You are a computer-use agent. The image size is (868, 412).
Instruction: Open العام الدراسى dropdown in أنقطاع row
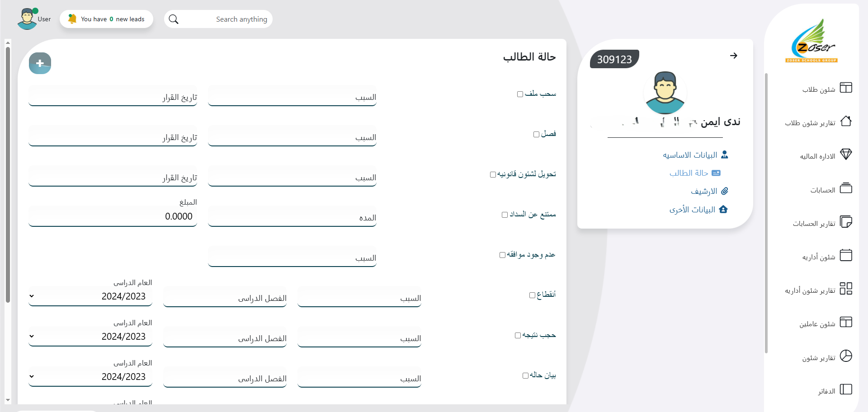pyautogui.click(x=90, y=296)
